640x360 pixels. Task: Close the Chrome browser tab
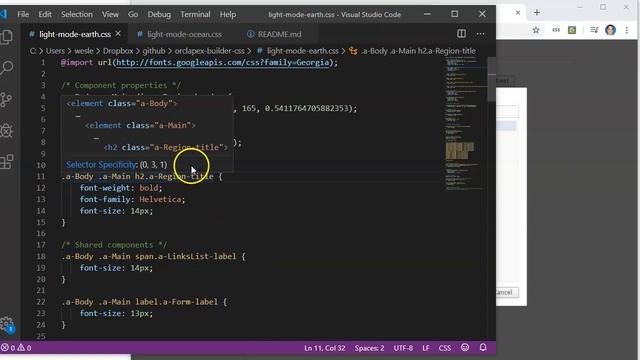[518, 13]
